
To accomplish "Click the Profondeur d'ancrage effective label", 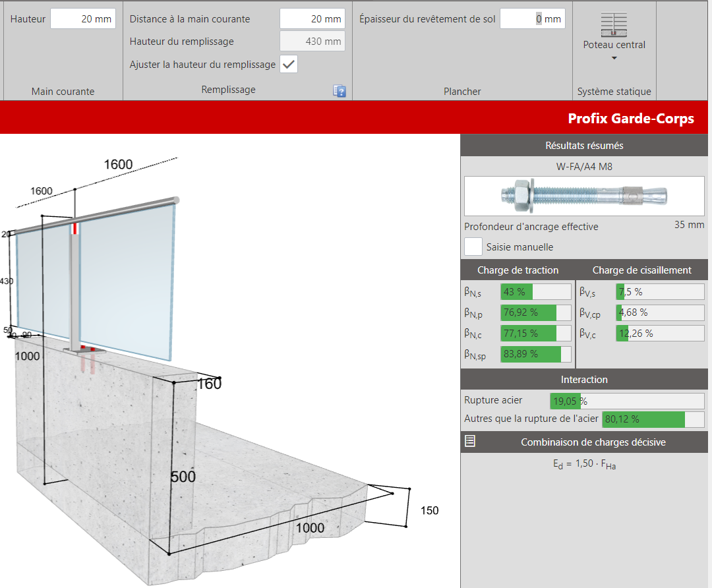I will 531,227.
